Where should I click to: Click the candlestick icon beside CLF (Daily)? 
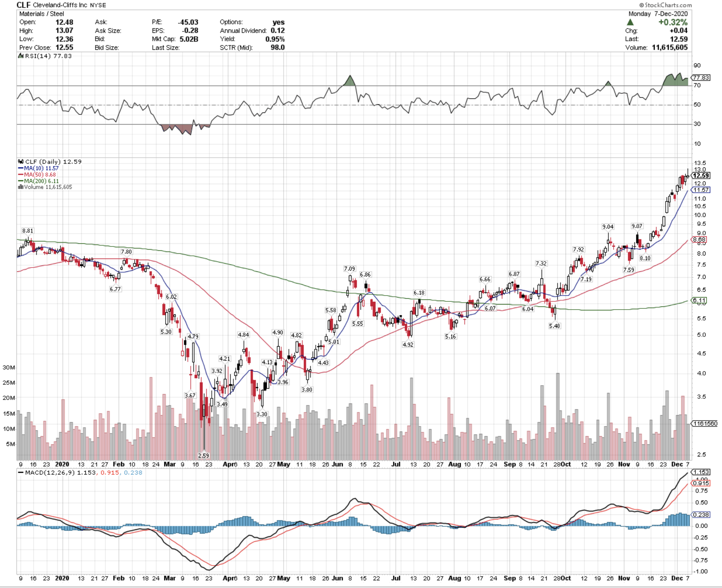tap(21, 162)
